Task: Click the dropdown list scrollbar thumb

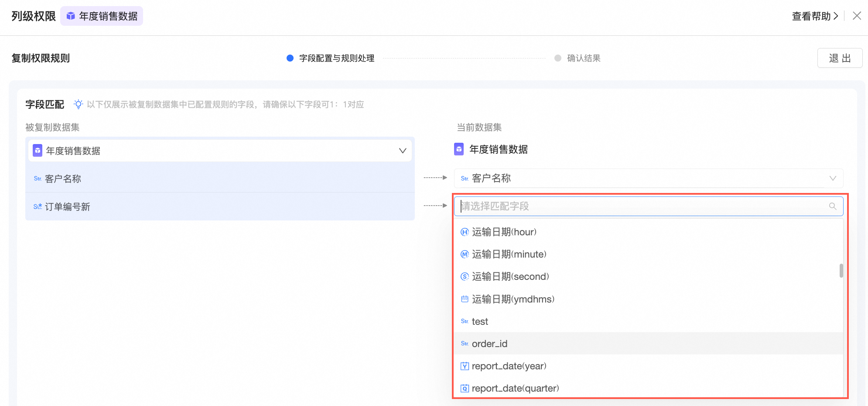Action: [x=841, y=271]
